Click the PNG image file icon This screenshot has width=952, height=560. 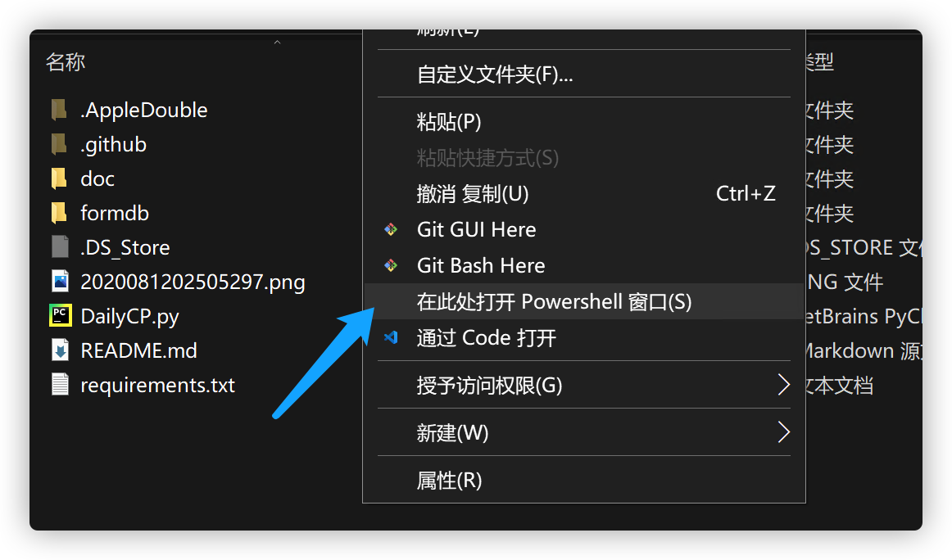click(60, 282)
